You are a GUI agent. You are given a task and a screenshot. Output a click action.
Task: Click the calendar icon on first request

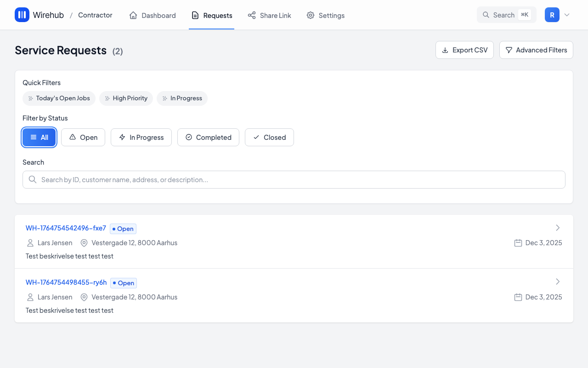tap(518, 243)
